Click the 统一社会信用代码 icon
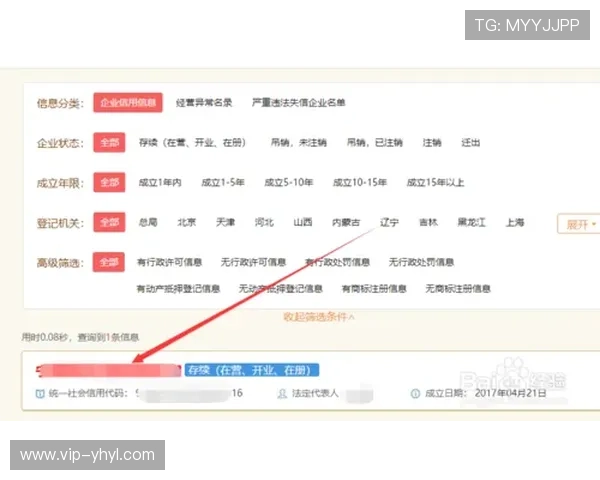The height and width of the screenshot is (480, 600). (x=40, y=393)
